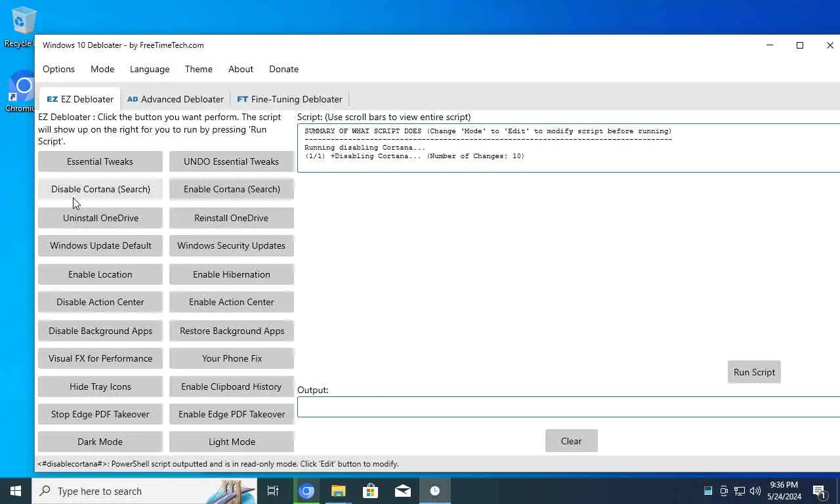
Task: Click Enable Hibernation button
Action: pyautogui.click(x=231, y=274)
